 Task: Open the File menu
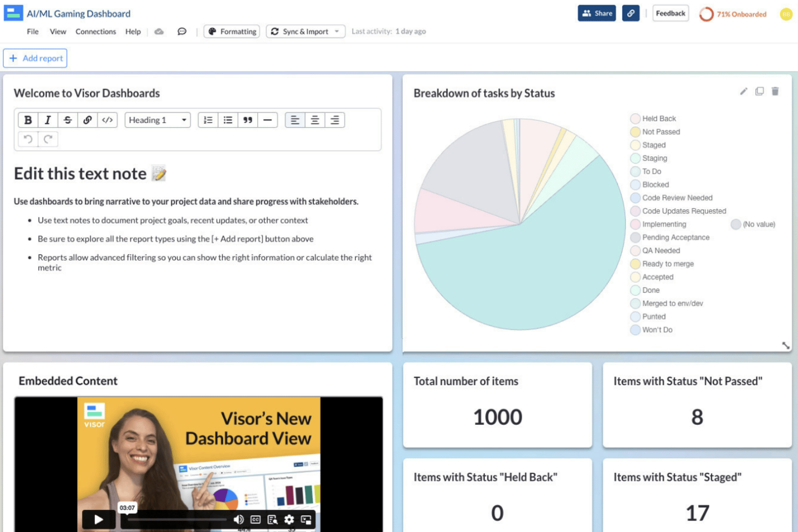click(33, 31)
